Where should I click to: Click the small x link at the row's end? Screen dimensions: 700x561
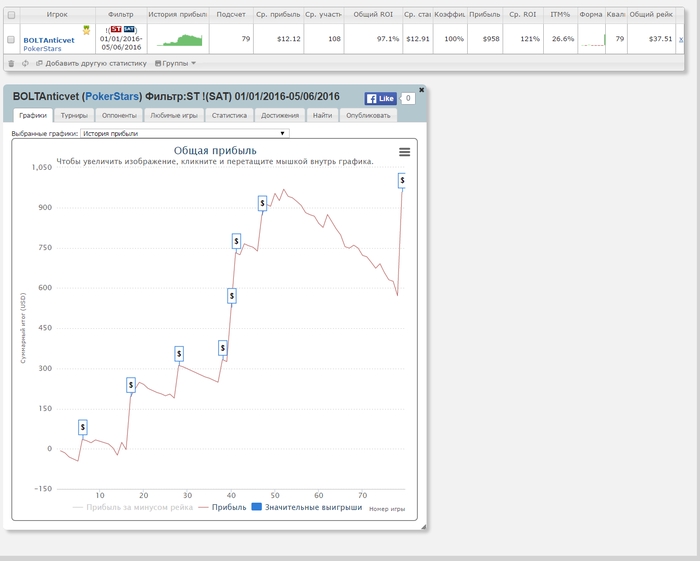681,39
